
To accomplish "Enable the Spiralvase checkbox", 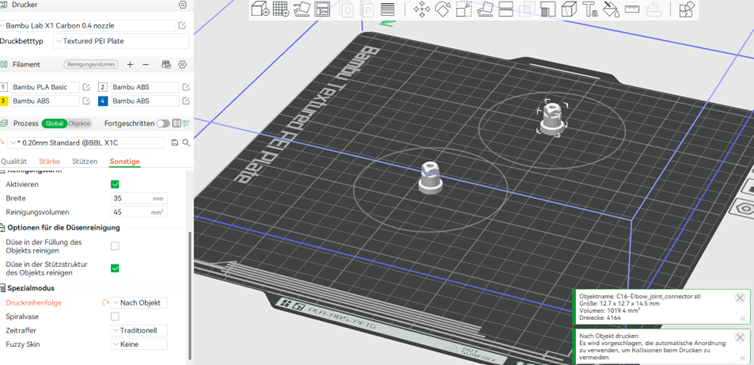I will (115, 316).
